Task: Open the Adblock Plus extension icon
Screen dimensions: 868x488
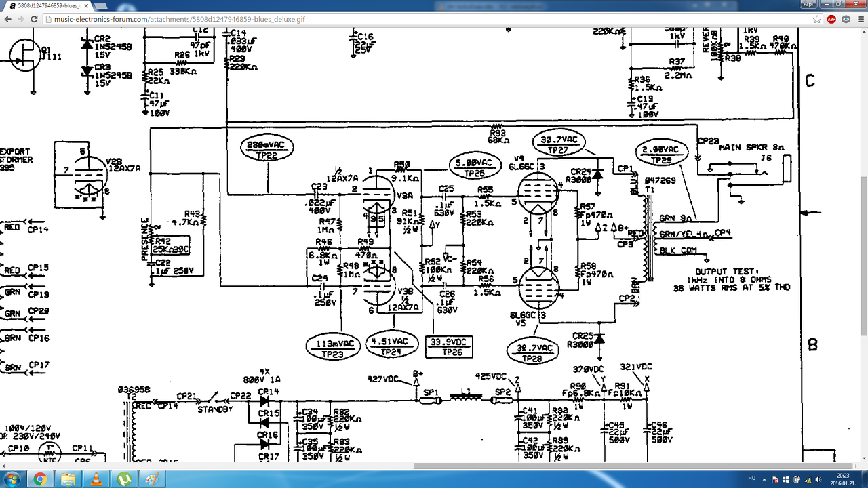Action: tap(831, 19)
